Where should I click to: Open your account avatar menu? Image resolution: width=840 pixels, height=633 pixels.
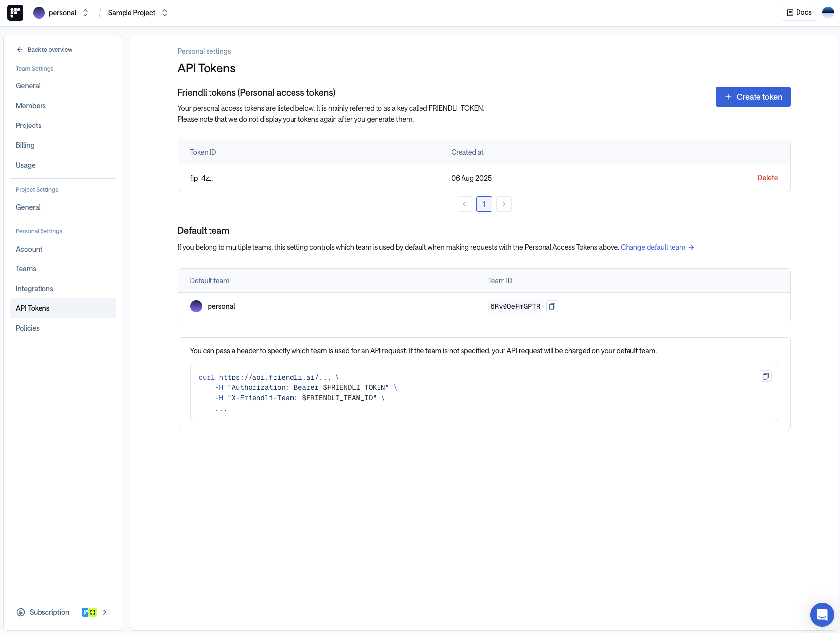(x=827, y=12)
